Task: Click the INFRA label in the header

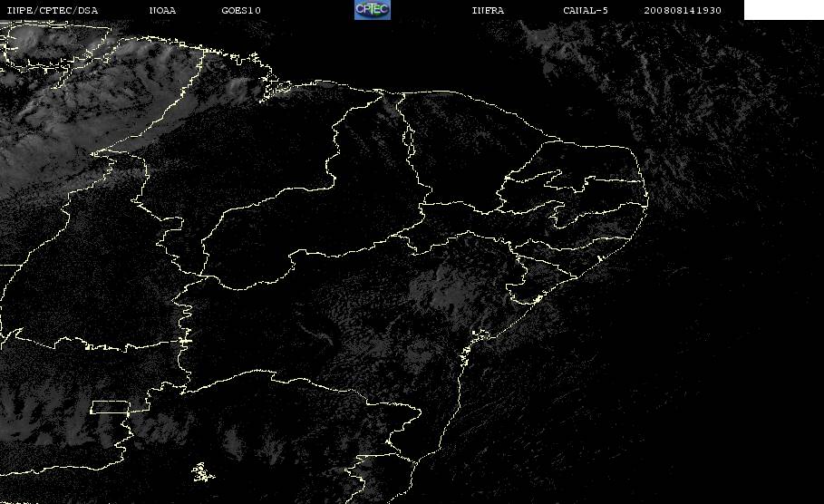Action: click(x=488, y=11)
